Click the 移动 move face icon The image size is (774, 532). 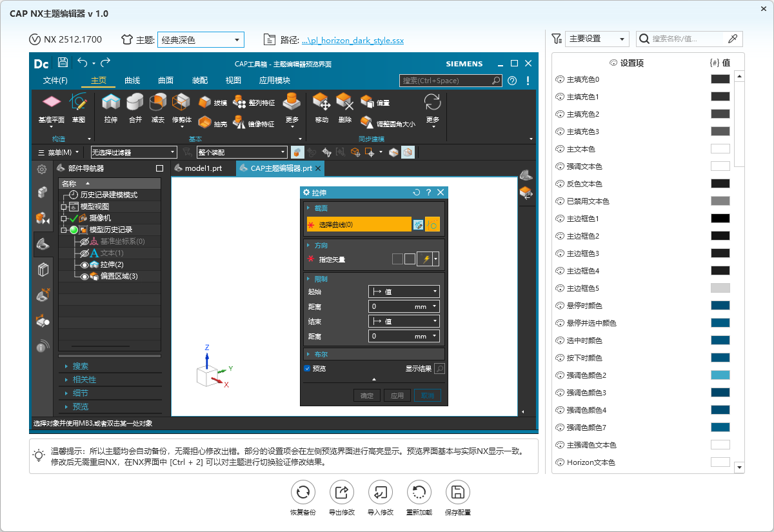pyautogui.click(x=322, y=102)
